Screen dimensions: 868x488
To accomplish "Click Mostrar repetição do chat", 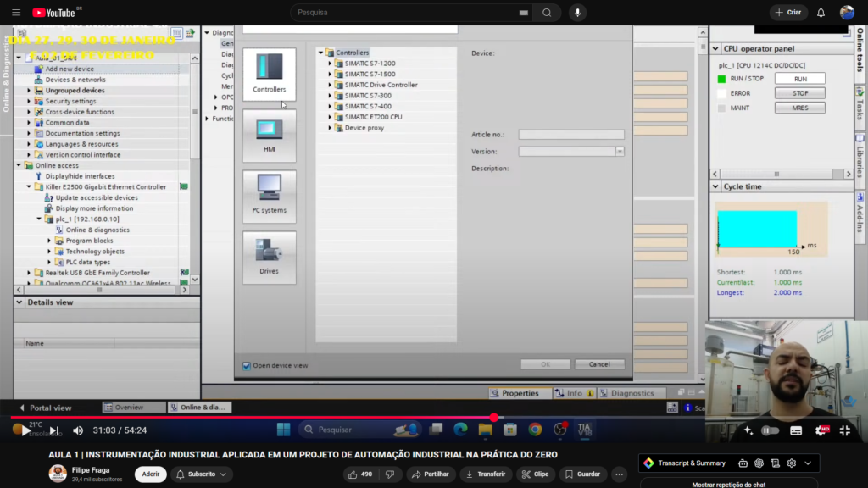I will click(x=728, y=484).
